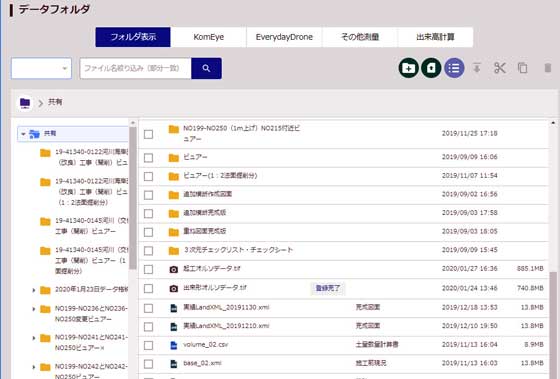The image size is (560, 379).
Task: Click the copy icon in toolbar
Action: click(522, 68)
